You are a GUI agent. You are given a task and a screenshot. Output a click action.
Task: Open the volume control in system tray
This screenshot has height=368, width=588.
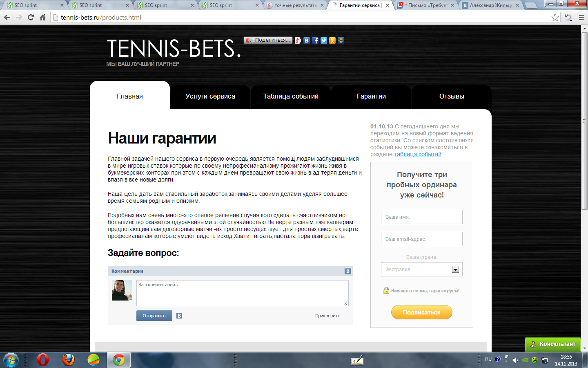[515, 360]
